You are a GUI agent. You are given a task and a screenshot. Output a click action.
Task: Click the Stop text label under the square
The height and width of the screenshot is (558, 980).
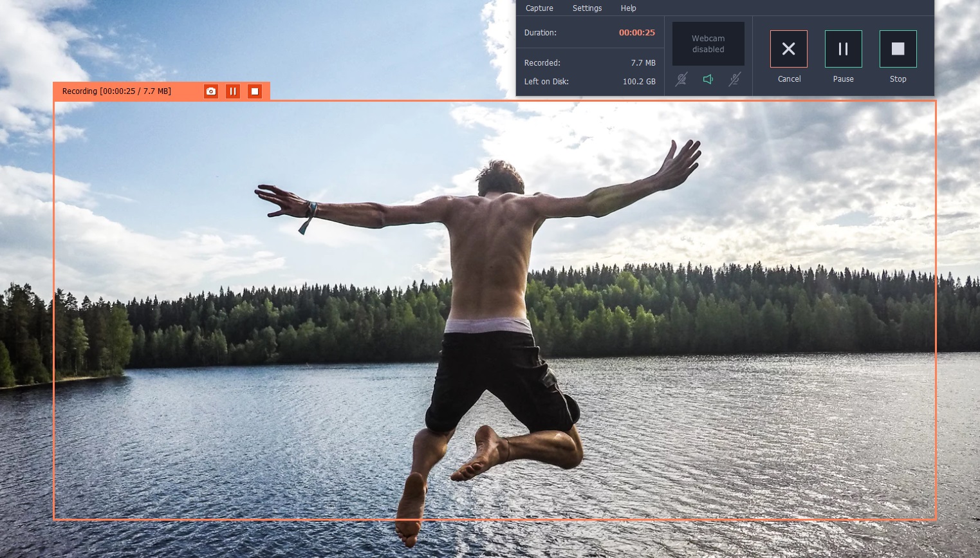coord(898,79)
